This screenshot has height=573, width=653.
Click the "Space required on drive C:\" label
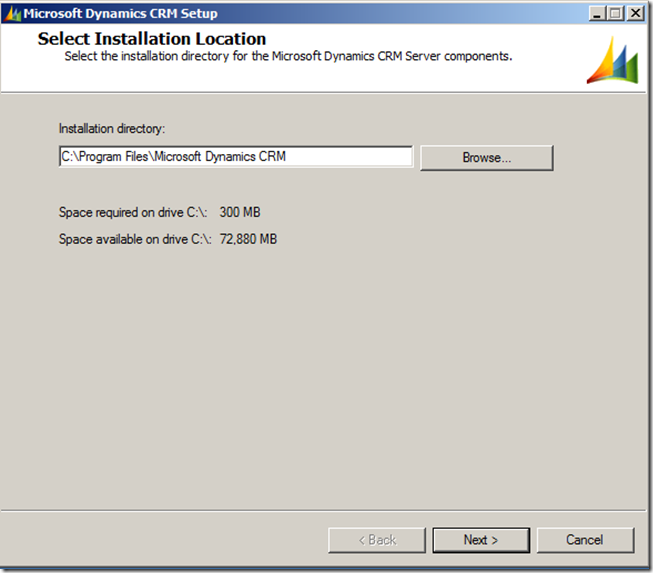click(x=133, y=212)
